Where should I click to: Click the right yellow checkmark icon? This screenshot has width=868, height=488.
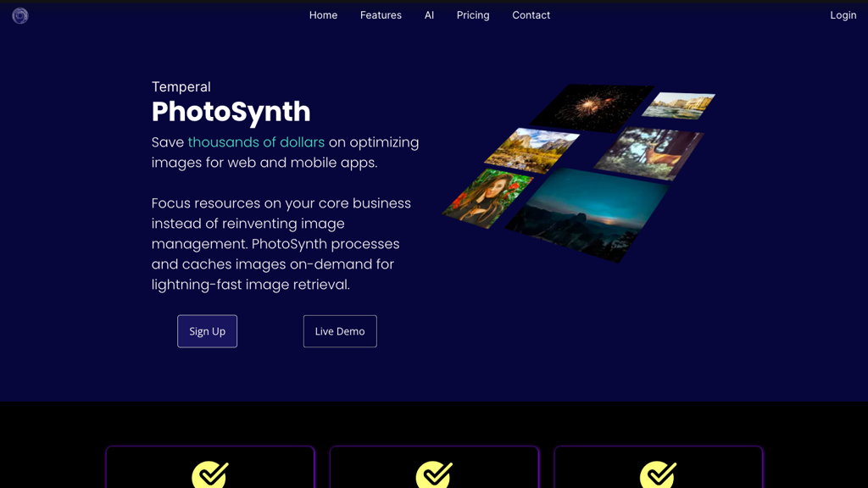coord(658,474)
